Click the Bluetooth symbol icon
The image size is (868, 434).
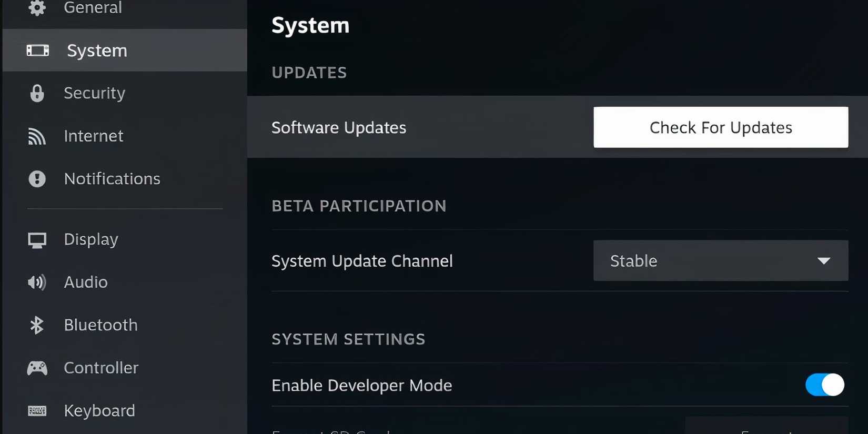click(37, 325)
